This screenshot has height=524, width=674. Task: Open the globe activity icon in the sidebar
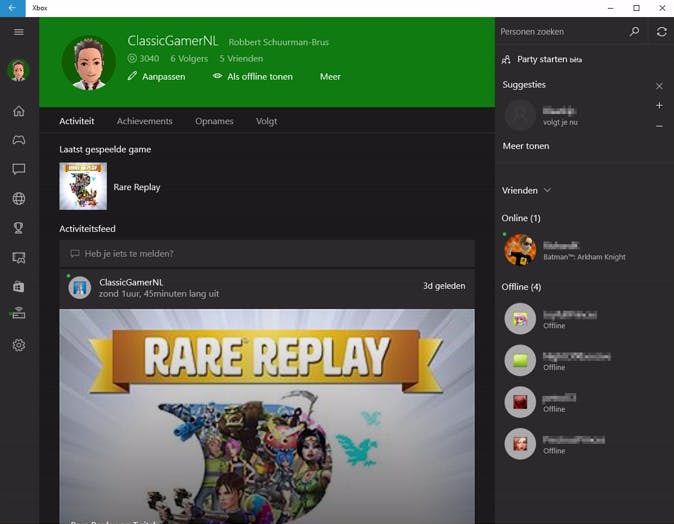pyautogui.click(x=18, y=199)
